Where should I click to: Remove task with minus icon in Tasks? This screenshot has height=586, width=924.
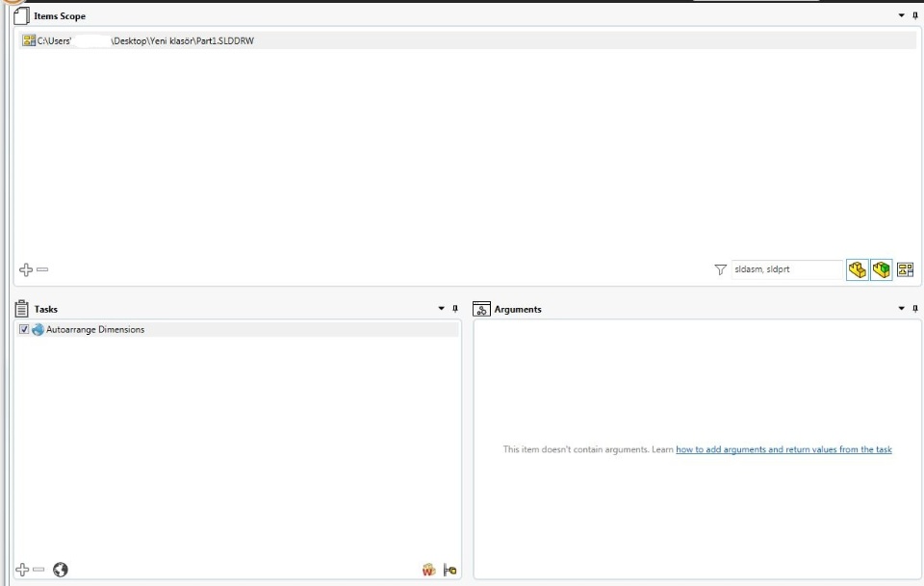(x=38, y=570)
